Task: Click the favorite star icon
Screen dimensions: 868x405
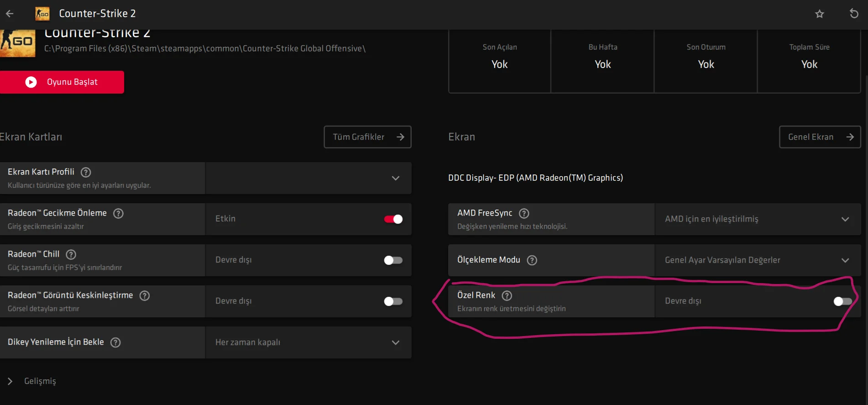Action: click(819, 14)
